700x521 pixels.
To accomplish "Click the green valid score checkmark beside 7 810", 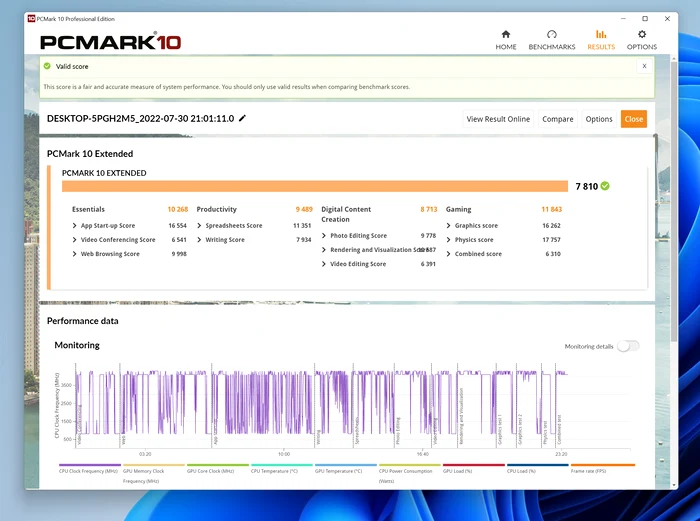I will click(605, 186).
